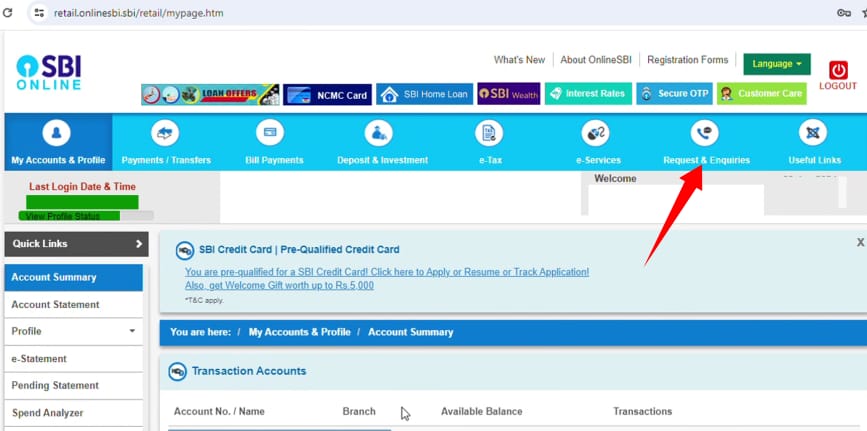Close the SBI Credit Card banner
The image size is (867, 431).
860,242
